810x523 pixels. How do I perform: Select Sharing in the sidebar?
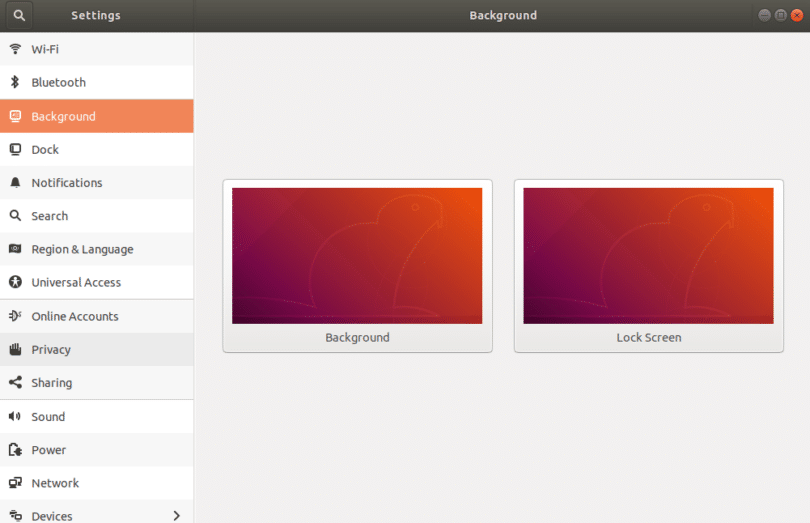click(x=97, y=382)
